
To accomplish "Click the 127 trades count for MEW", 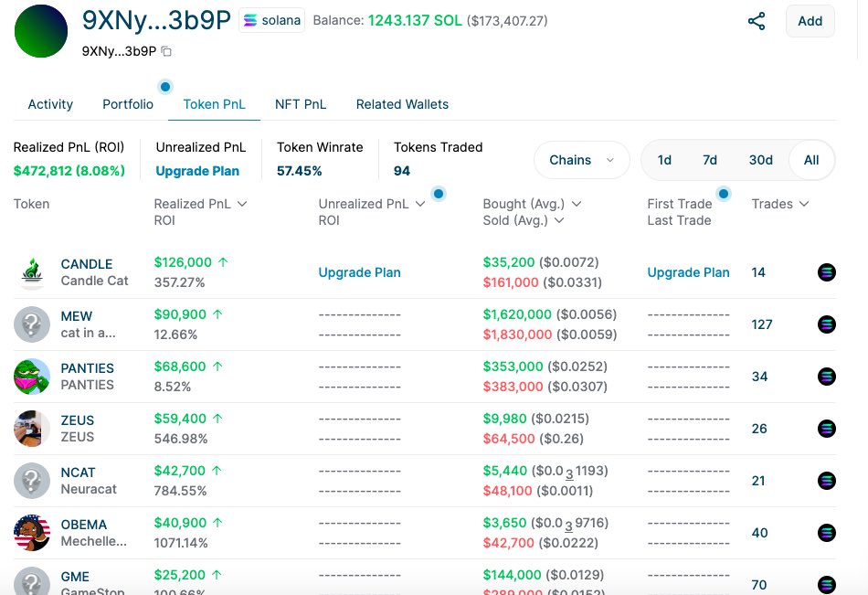I will pos(762,324).
